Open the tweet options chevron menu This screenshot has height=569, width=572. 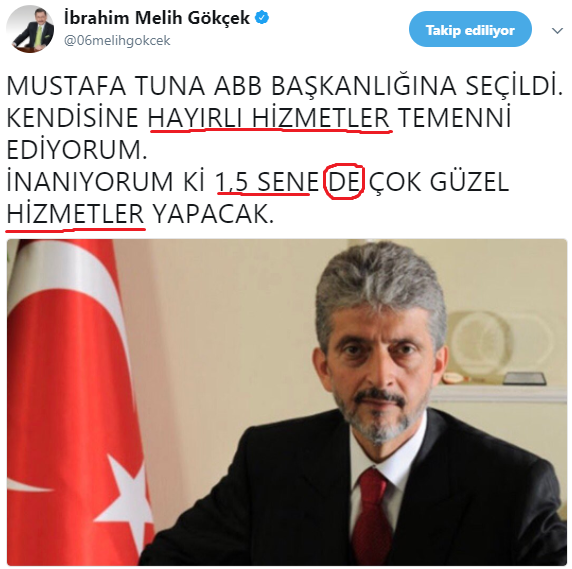coord(557,31)
